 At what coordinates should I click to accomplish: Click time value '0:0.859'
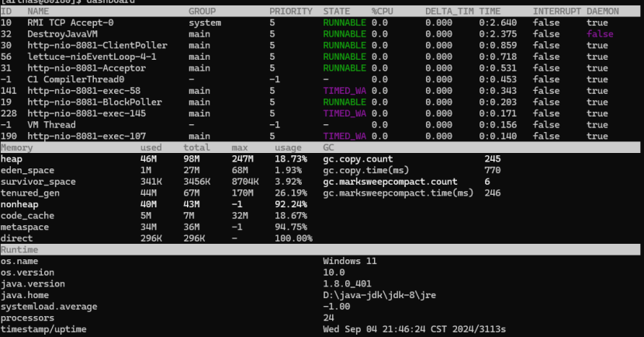[x=498, y=46]
